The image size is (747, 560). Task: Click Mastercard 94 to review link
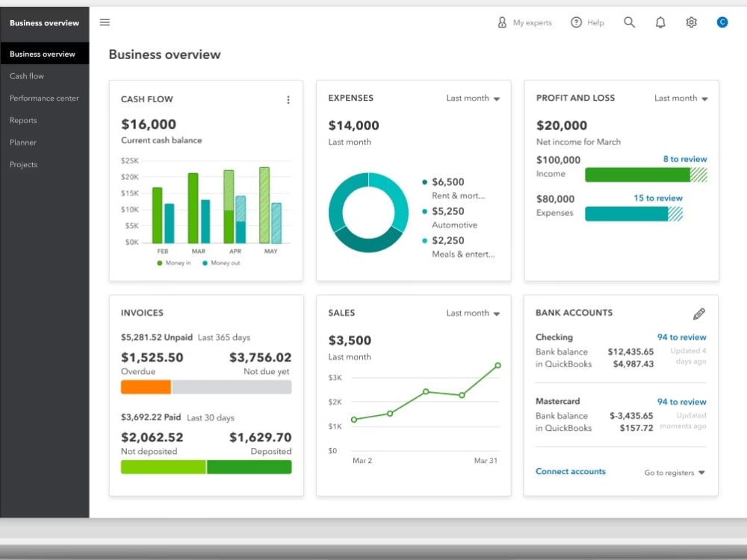pyautogui.click(x=682, y=402)
